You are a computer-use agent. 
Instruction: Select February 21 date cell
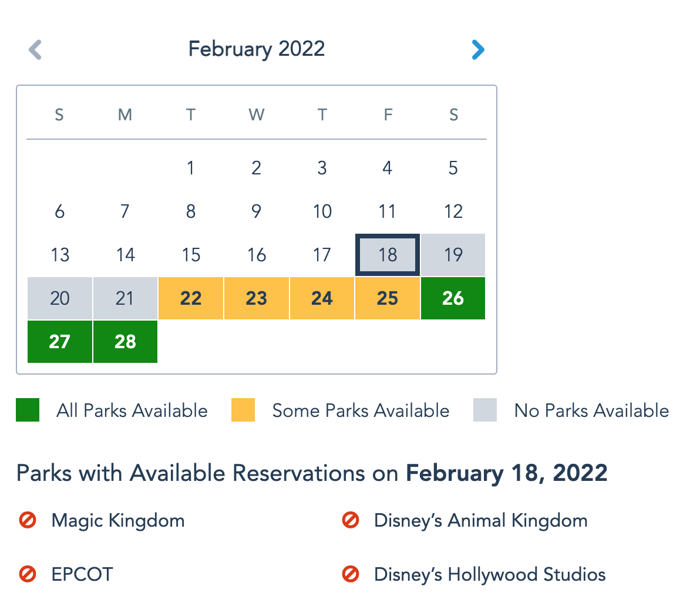coord(125,298)
